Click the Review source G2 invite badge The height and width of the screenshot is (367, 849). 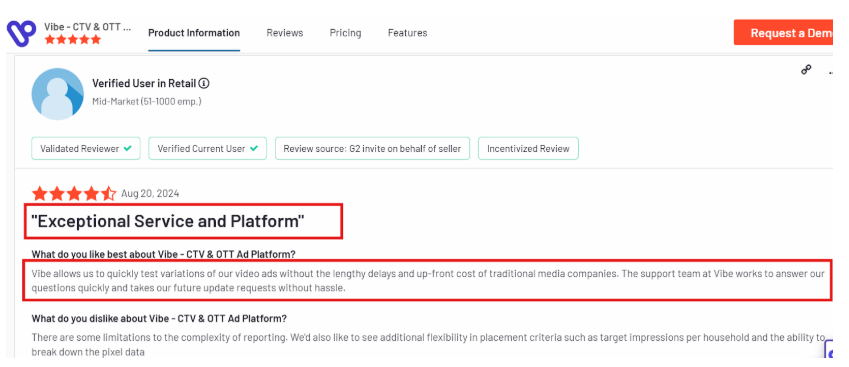pyautogui.click(x=373, y=148)
